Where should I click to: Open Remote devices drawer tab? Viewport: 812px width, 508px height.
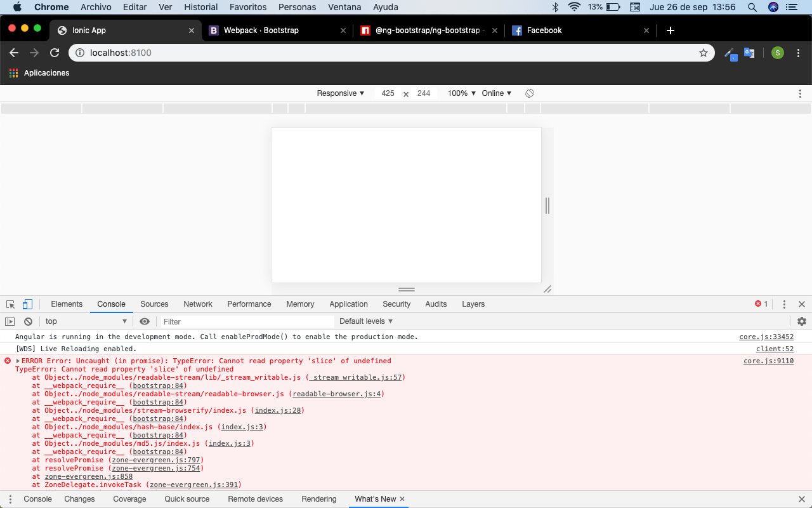pos(256,499)
